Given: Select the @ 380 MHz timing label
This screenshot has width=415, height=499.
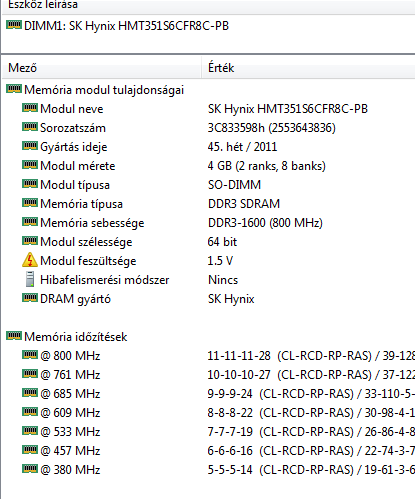Looking at the screenshot, I should click(70, 470).
